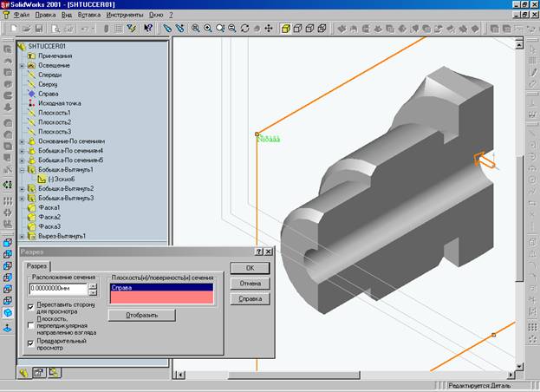This screenshot has height=392, width=540.
Task: Click the Отобразить button
Action: 142,315
